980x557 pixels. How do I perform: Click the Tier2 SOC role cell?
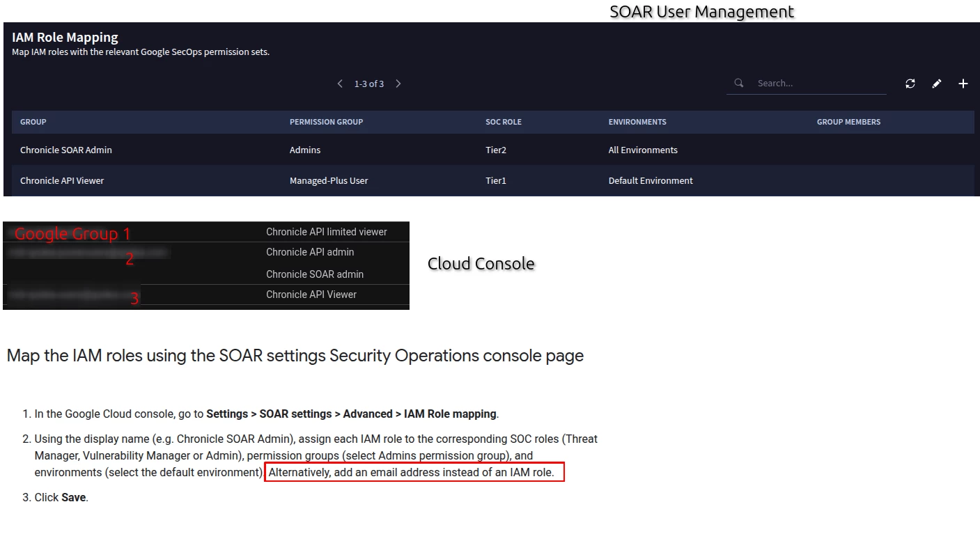496,150
